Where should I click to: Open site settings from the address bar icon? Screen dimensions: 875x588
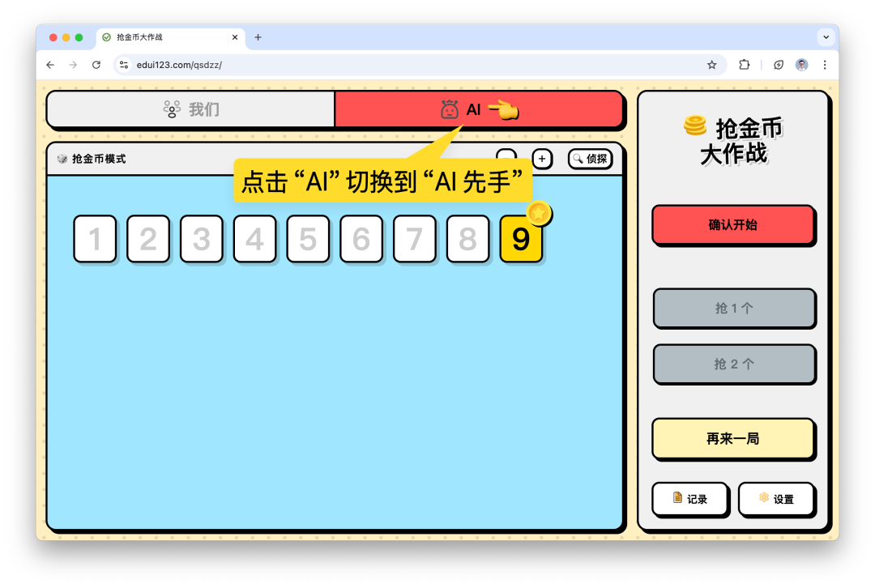(123, 65)
